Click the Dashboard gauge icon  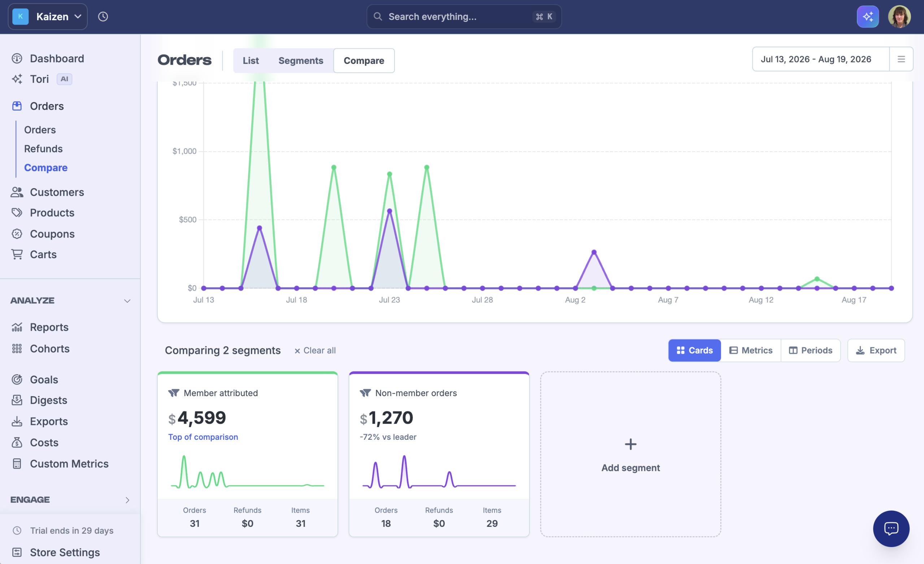17,58
